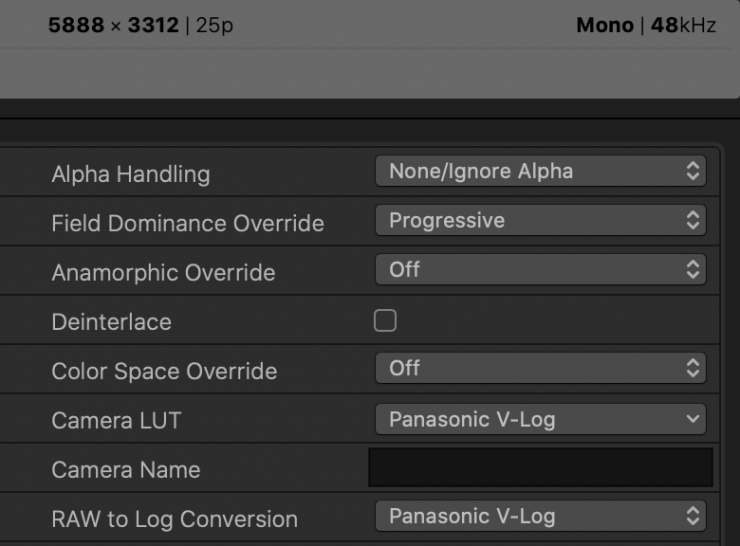Click the up-down arrows on Alpha Handling
This screenshot has height=546, width=740.
click(693, 171)
